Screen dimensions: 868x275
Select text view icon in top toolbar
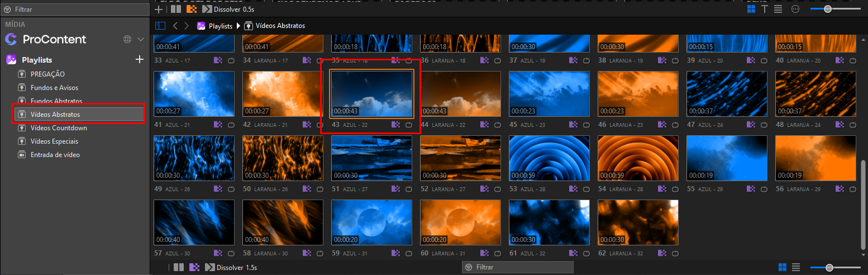click(x=764, y=9)
